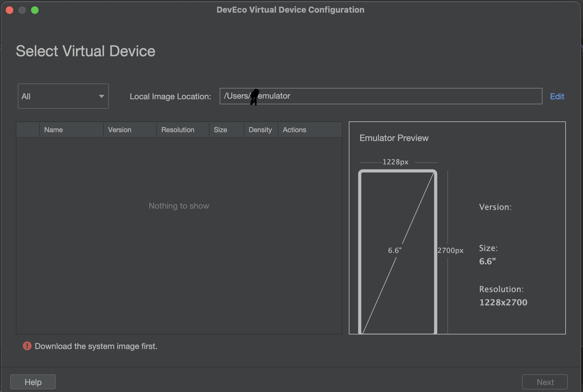The image size is (583, 392).
Task: Click the Edit link for image location
Action: tap(557, 96)
